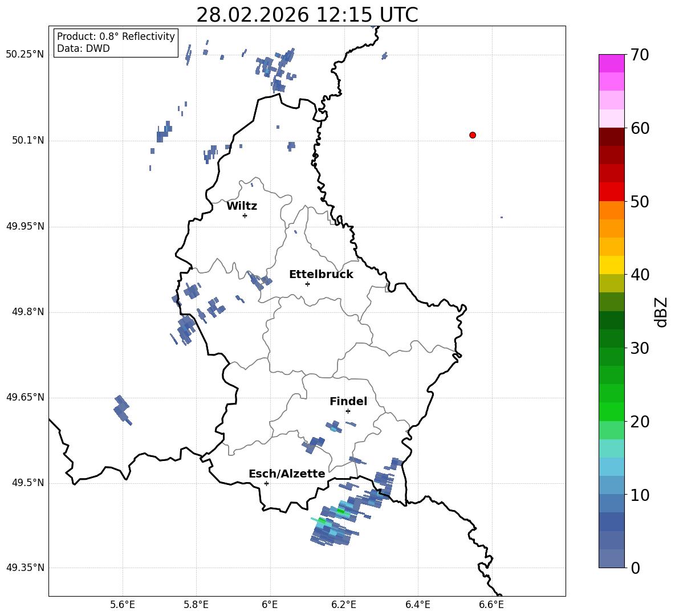Pick the yellow swatch just above 40

pos(611,265)
